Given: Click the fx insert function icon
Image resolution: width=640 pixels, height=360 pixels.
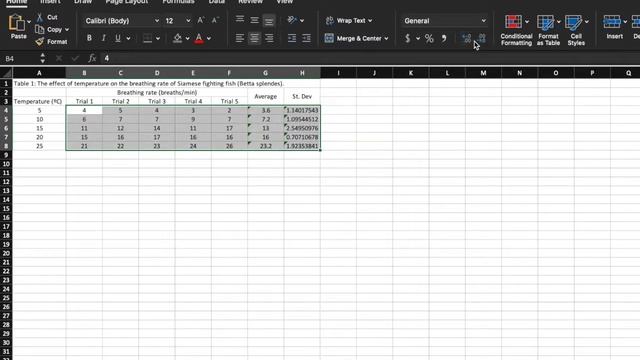Looking at the screenshot, I should pyautogui.click(x=92, y=58).
